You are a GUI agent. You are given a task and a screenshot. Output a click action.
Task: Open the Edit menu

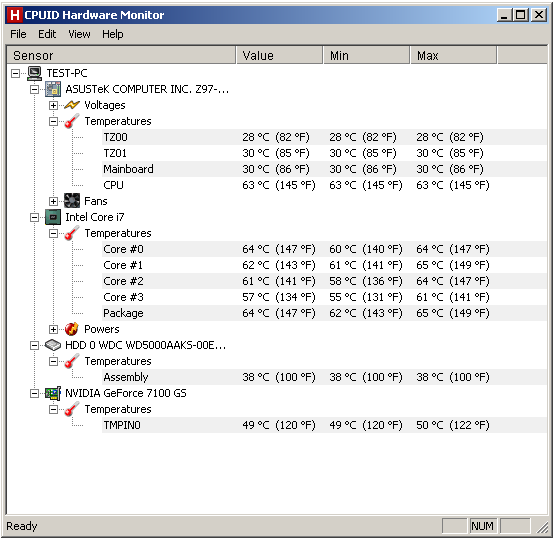click(x=47, y=34)
